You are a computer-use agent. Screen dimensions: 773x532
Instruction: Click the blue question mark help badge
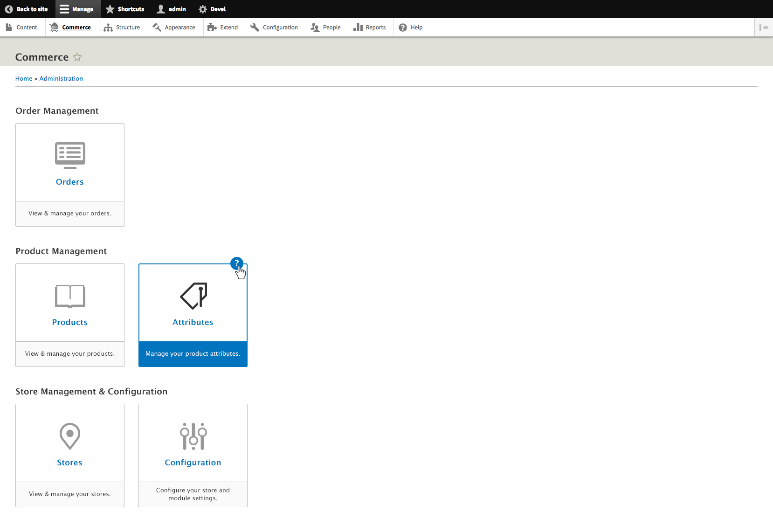(237, 263)
